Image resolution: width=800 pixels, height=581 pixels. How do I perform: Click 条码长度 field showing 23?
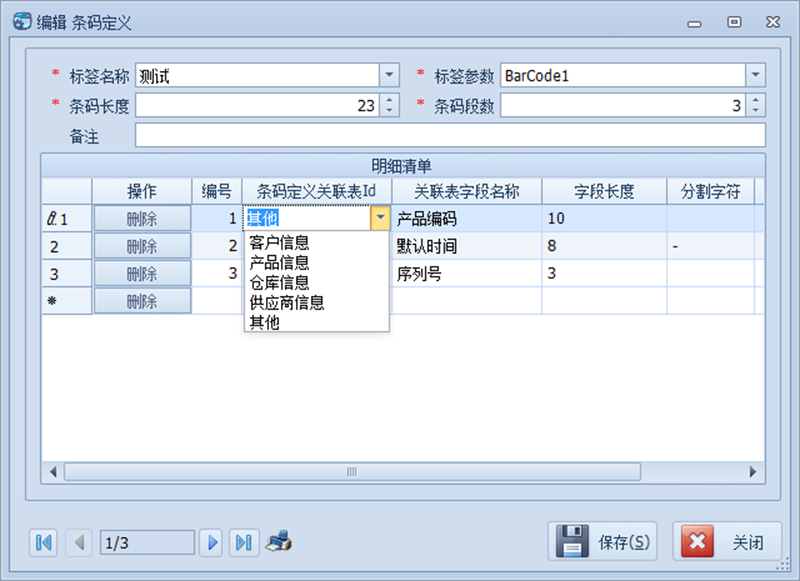pyautogui.click(x=257, y=105)
